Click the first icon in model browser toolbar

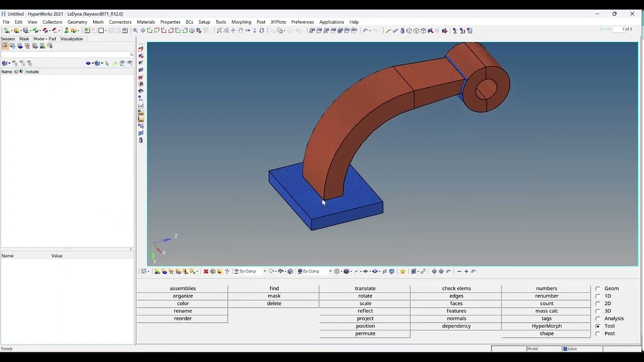4,46
